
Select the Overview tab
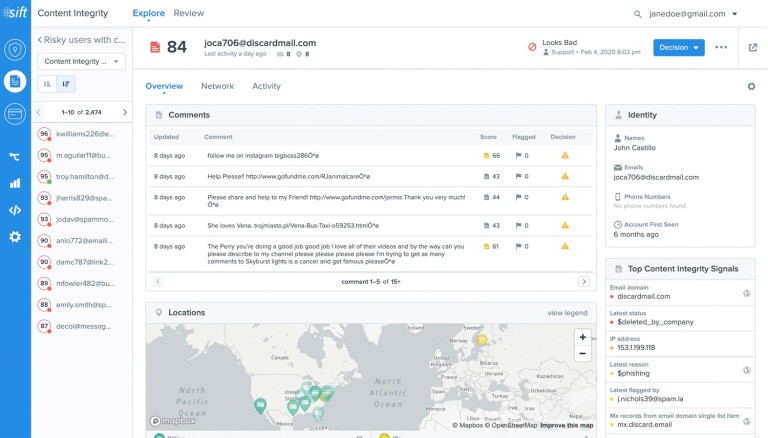click(x=164, y=86)
